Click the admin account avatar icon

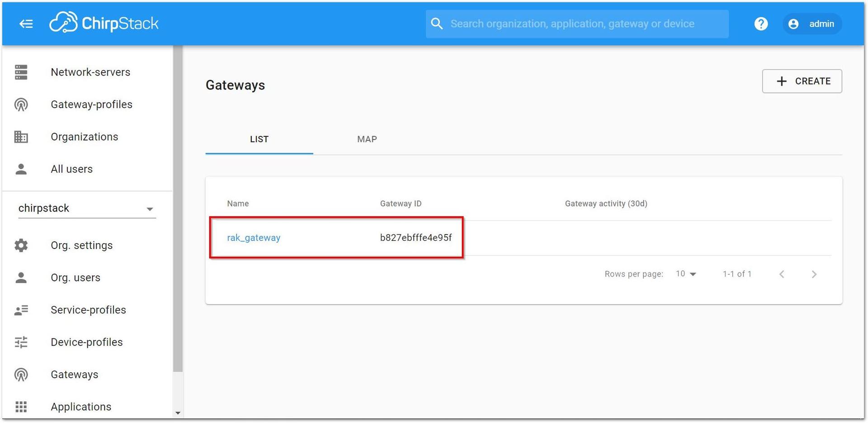pyautogui.click(x=793, y=24)
